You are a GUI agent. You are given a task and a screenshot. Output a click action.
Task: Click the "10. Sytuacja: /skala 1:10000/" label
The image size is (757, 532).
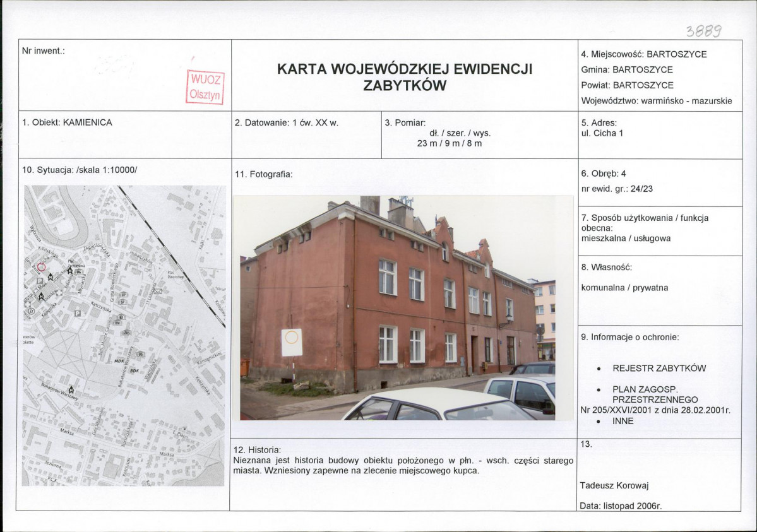click(x=80, y=170)
